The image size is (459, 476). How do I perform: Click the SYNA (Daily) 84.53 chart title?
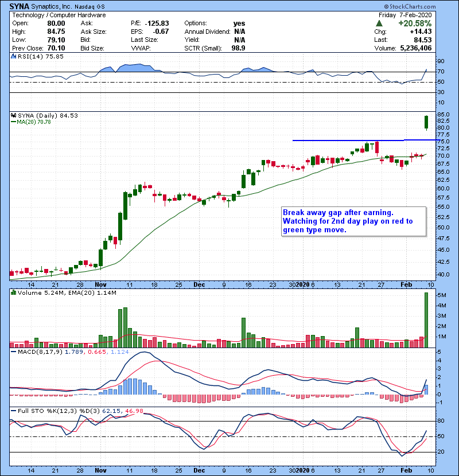(x=48, y=115)
